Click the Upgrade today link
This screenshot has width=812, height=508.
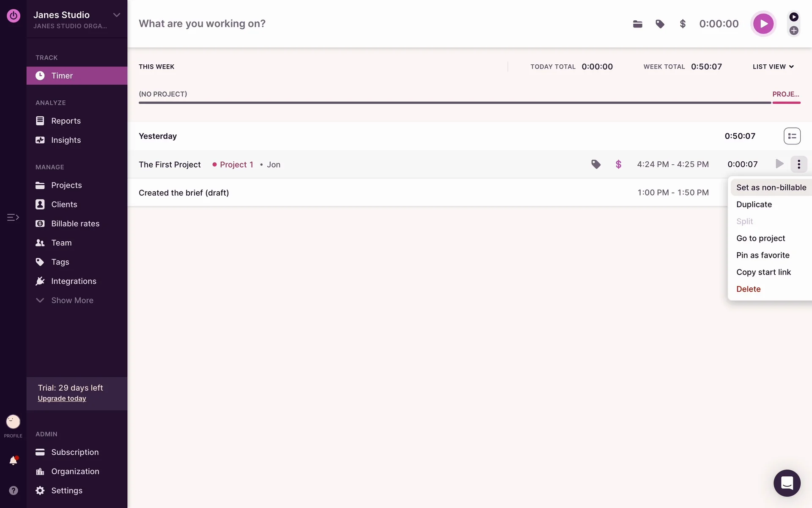[x=62, y=398]
